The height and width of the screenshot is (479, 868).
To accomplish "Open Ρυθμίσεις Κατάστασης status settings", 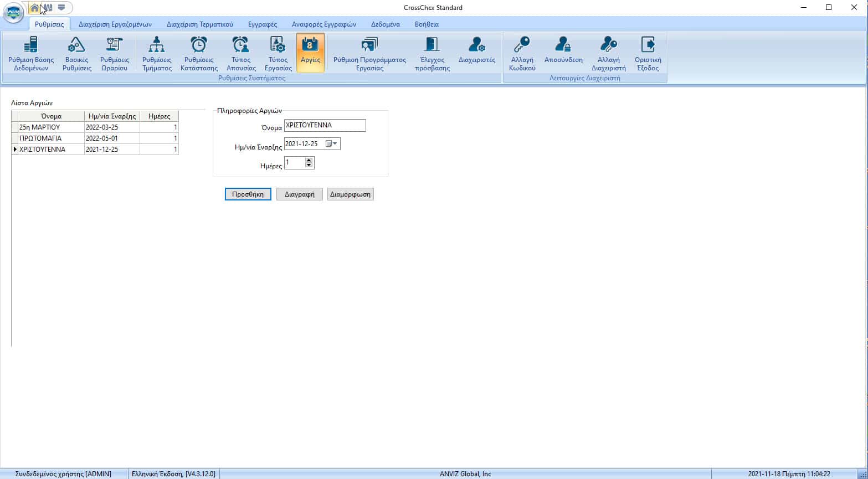I will pyautogui.click(x=199, y=54).
